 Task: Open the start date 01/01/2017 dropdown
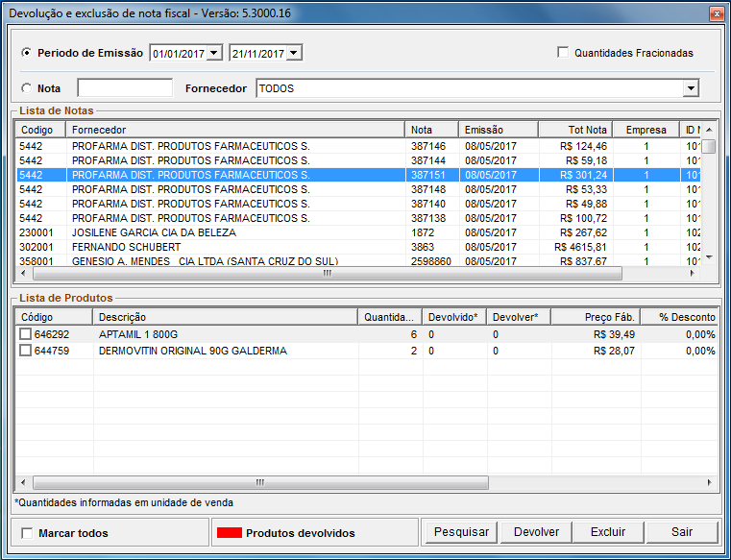click(214, 53)
